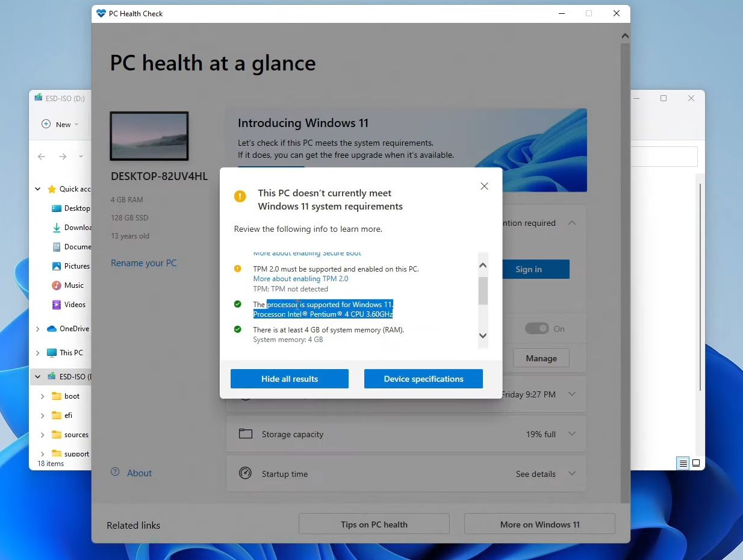
Task: Click the PC Health Check heart icon
Action: [100, 13]
